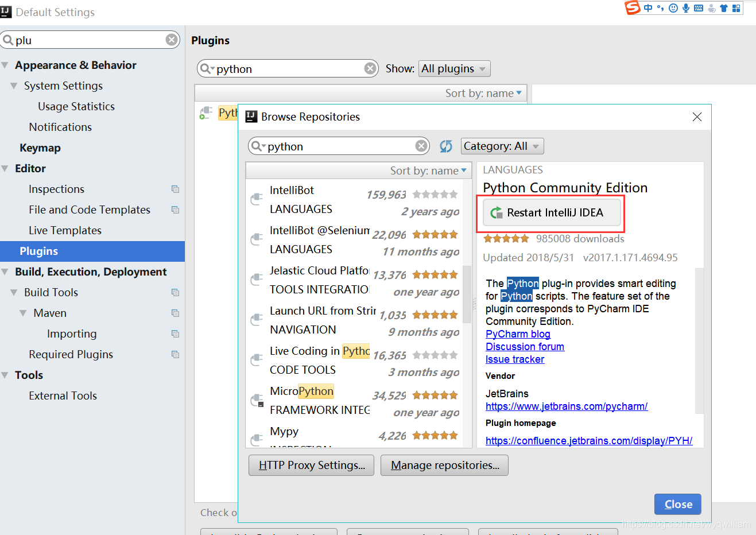Select the Mypy plugin row

pyautogui.click(x=355, y=435)
